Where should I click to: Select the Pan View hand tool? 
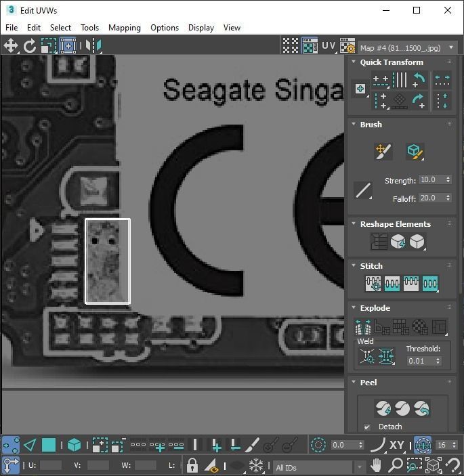pos(376,465)
